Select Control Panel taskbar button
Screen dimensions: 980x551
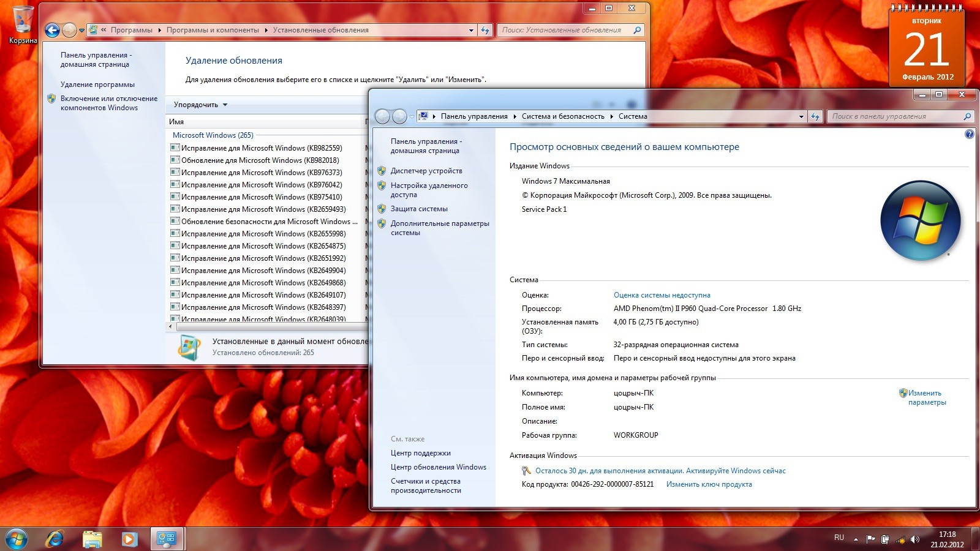(x=167, y=539)
